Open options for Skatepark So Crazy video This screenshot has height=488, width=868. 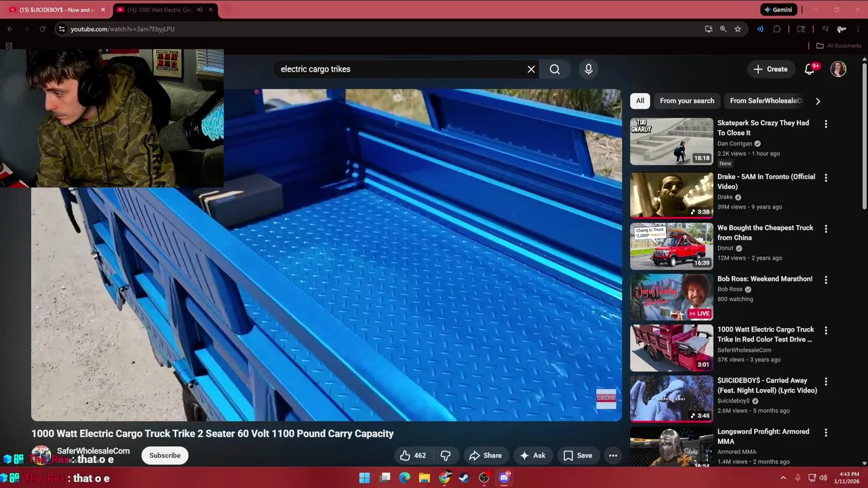[826, 124]
